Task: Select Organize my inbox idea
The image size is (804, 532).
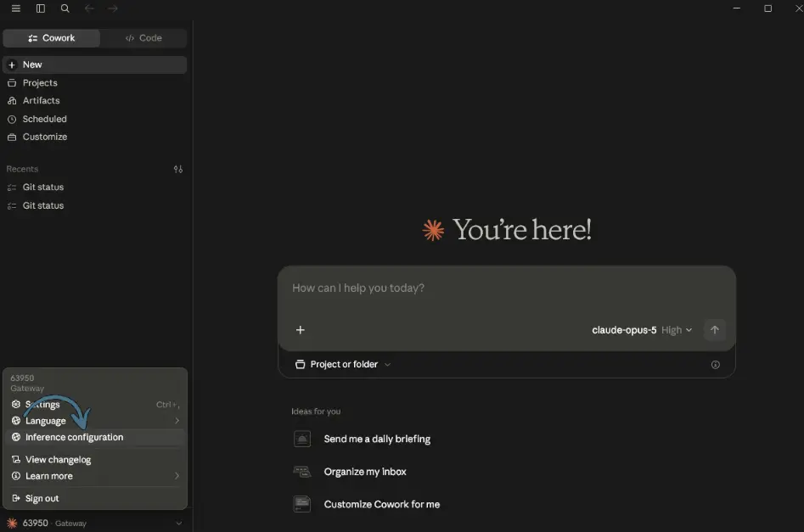Action: click(365, 472)
